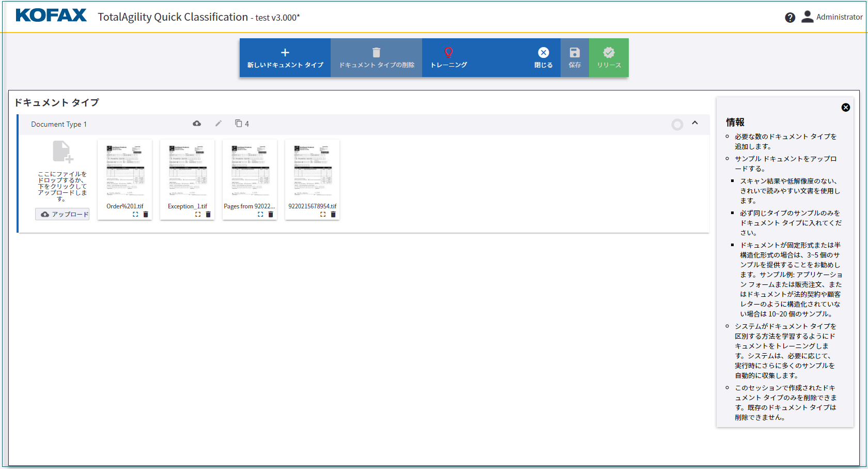
Task: Open the help question mark icon
Action: pyautogui.click(x=789, y=18)
